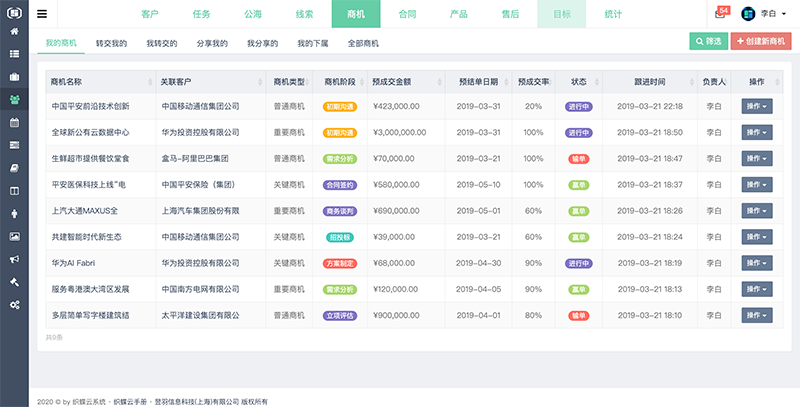Click the hamburger menu icon
Viewport: 800px width, 407px height.
(42, 14)
